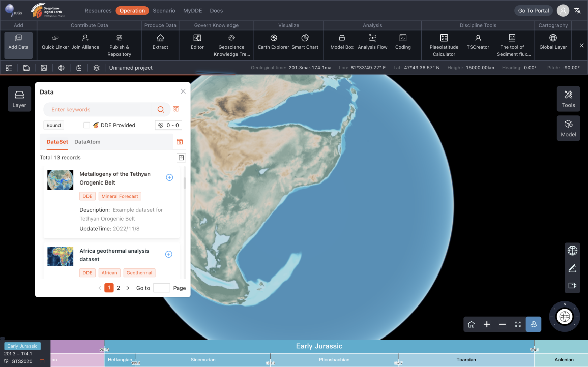Switch to the DataAtom tab
This screenshot has width=588, height=367.
click(87, 142)
